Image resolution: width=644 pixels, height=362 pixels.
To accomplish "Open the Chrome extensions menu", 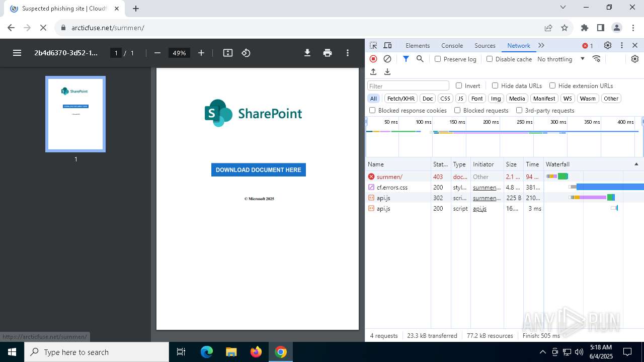I will tap(585, 28).
